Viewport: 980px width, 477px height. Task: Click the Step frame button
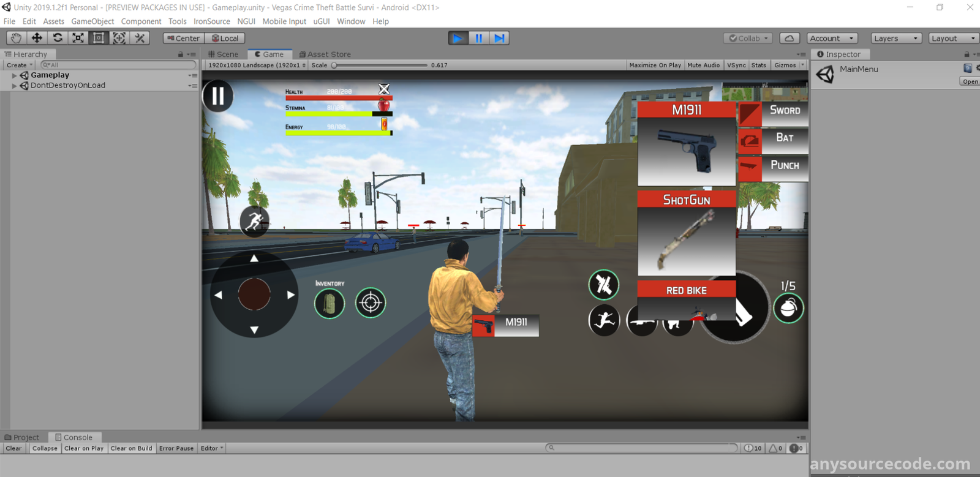pos(499,38)
